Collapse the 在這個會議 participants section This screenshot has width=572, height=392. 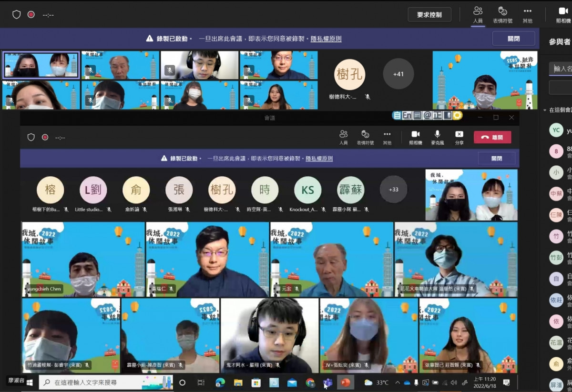(545, 110)
